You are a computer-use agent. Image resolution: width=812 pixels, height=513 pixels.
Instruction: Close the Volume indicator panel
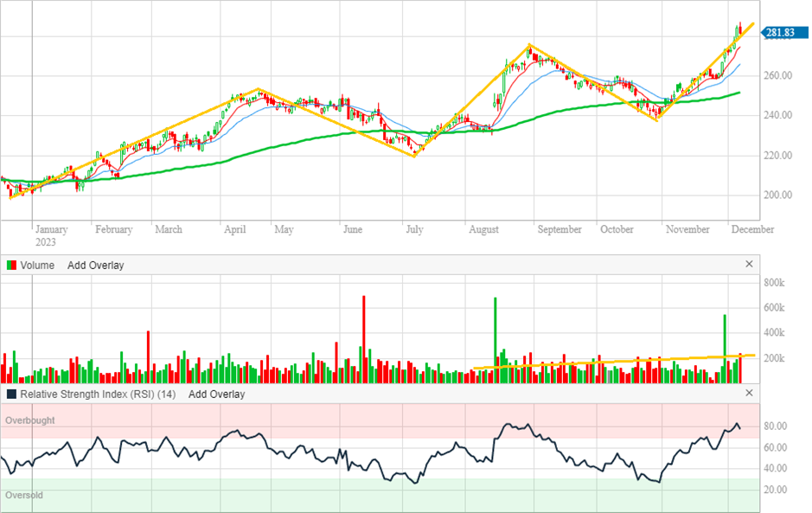pos(749,264)
